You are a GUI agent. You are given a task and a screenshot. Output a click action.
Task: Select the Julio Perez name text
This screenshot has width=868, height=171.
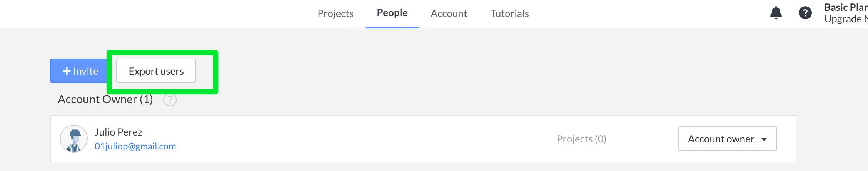[119, 132]
